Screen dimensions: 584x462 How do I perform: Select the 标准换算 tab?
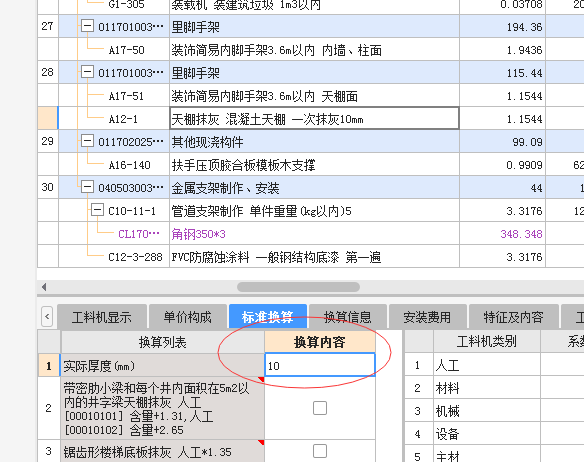(x=267, y=317)
